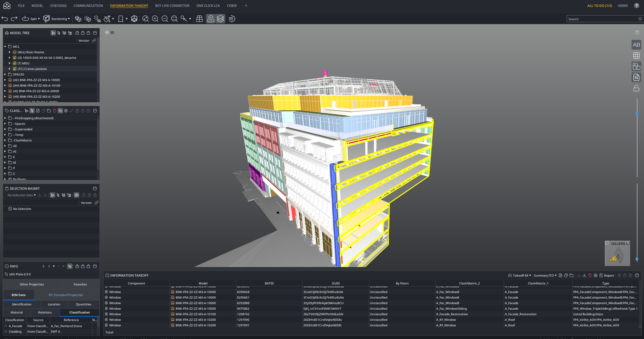The width and height of the screenshot is (644, 339).
Task: Toggle the navigation map pin button
Action: coord(211,19)
